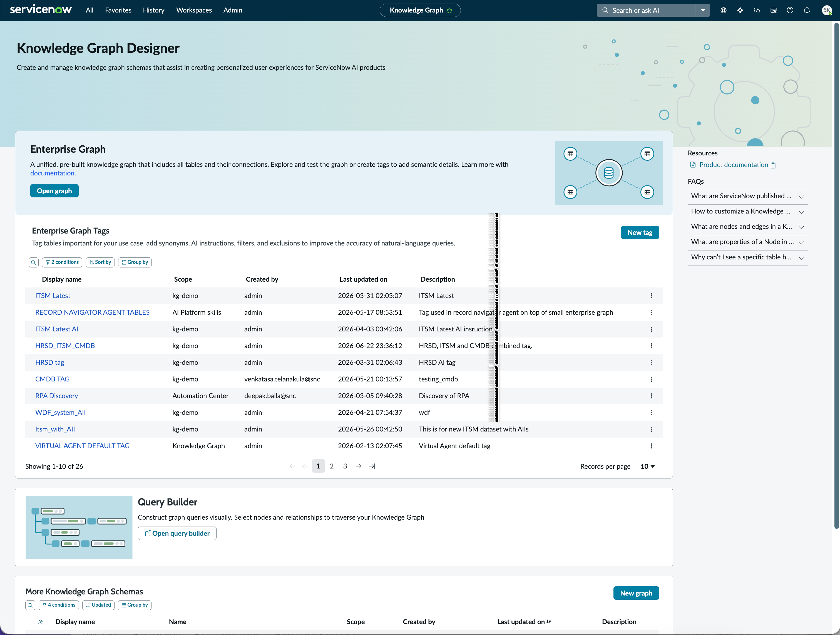
Task: Click the screen share icon in header
Action: [773, 10]
